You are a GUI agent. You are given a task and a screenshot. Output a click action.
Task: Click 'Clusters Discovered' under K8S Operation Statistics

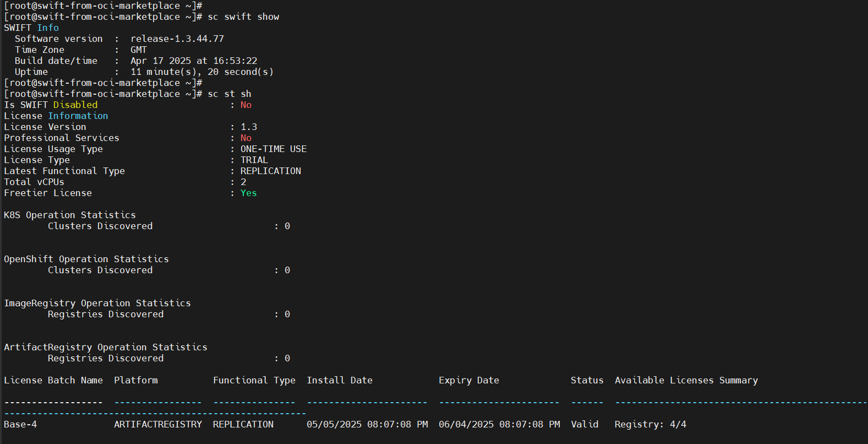[100, 226]
